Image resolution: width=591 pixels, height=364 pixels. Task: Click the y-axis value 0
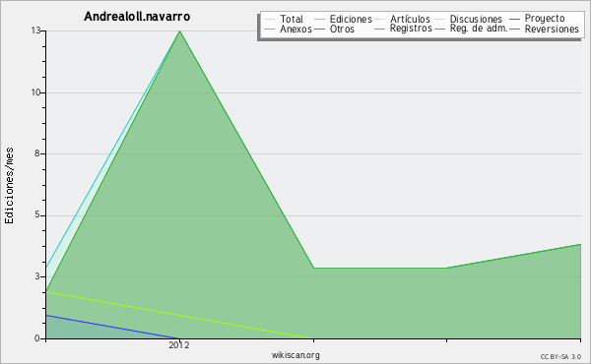(x=37, y=338)
